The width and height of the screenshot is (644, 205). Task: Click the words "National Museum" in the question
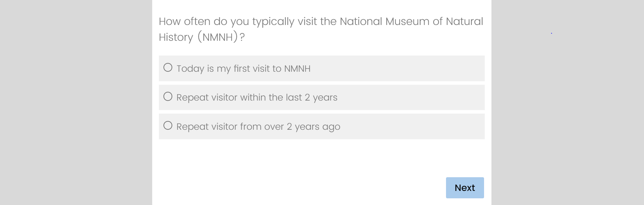[x=384, y=21]
